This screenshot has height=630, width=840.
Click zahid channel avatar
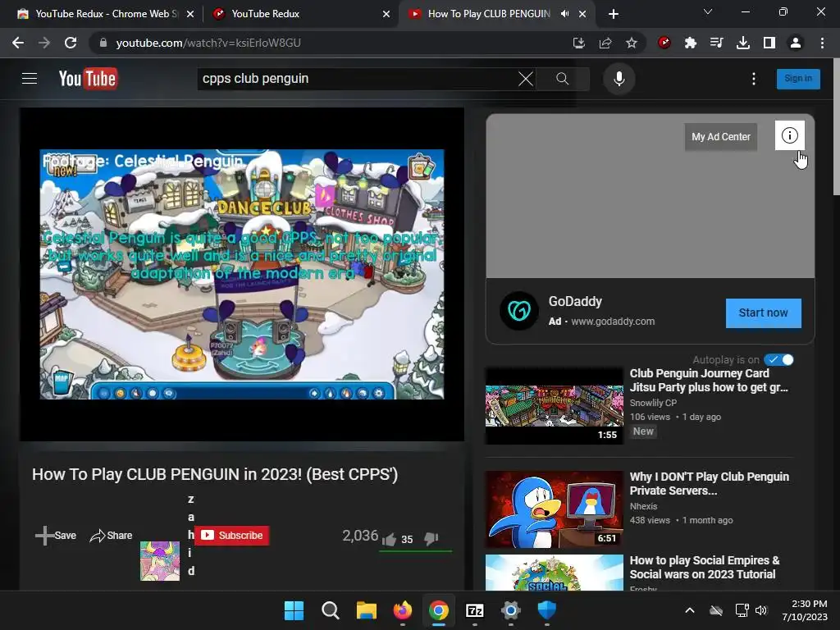160,561
